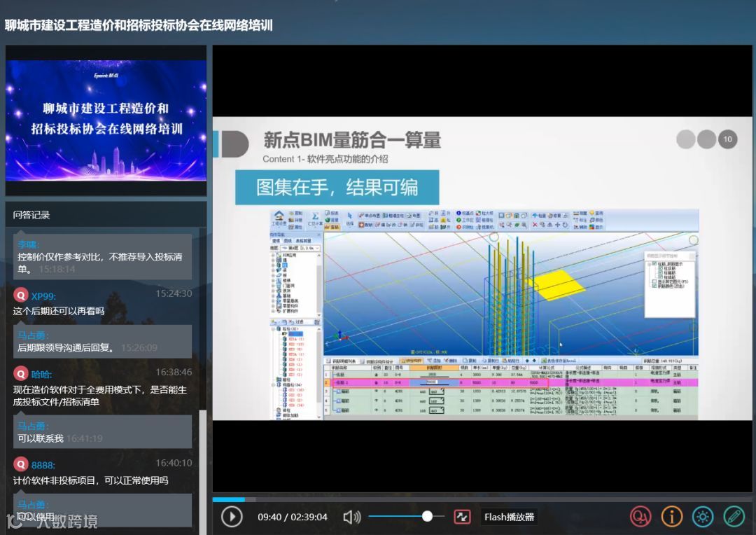
Task: Select the magenta highlighted rebar row 2
Action: pos(510,382)
